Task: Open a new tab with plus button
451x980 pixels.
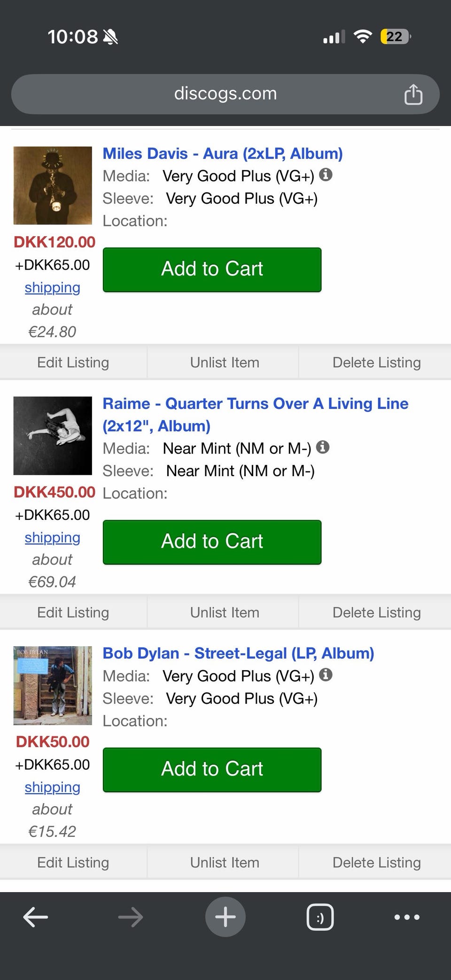Action: (225, 917)
